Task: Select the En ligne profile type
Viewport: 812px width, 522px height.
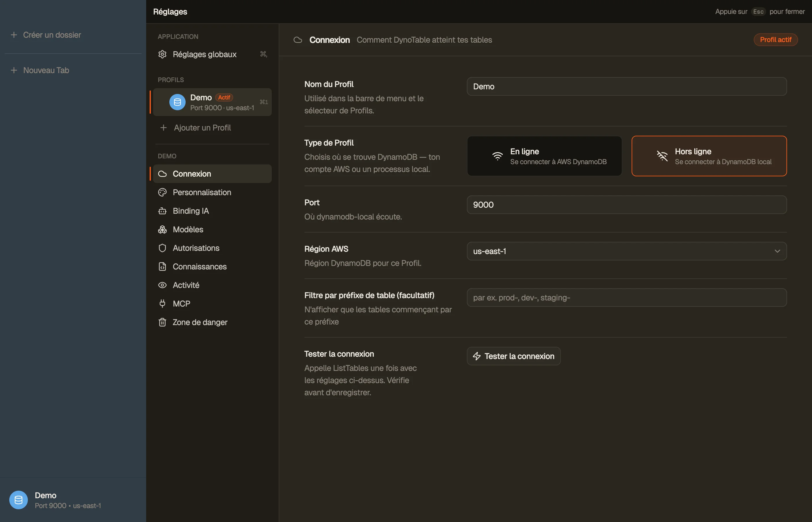Action: (544, 156)
